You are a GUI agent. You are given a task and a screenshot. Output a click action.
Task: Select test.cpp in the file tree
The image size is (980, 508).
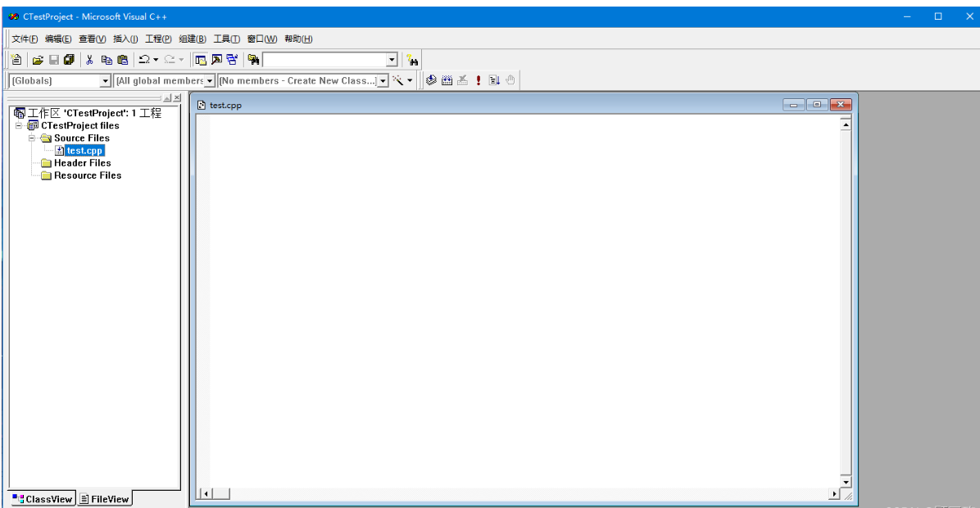click(x=84, y=151)
